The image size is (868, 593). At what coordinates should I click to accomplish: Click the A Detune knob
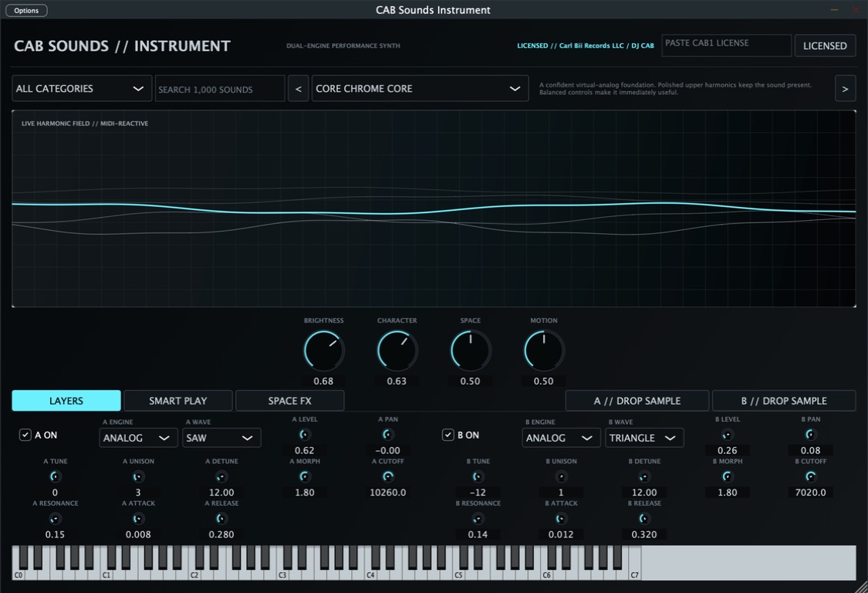click(x=221, y=476)
